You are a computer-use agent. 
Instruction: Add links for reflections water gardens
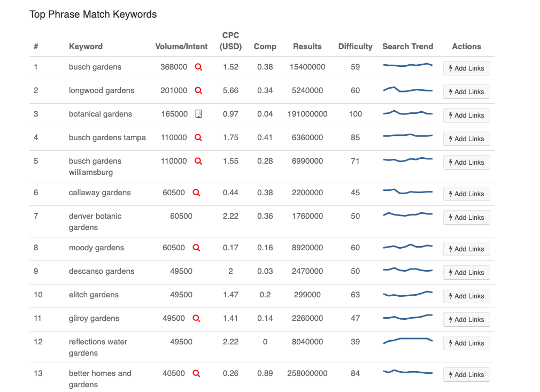point(466,343)
